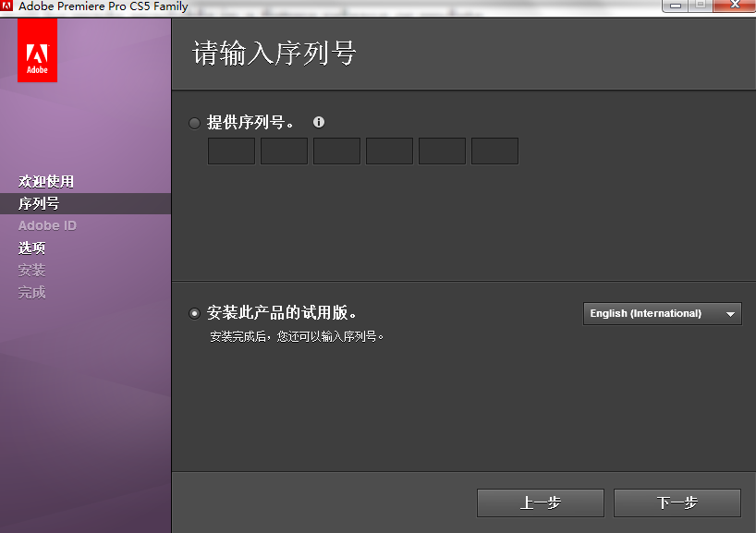
Task: Click the Adobe Premiere Pro CS5 Family title
Action: pos(104,6)
